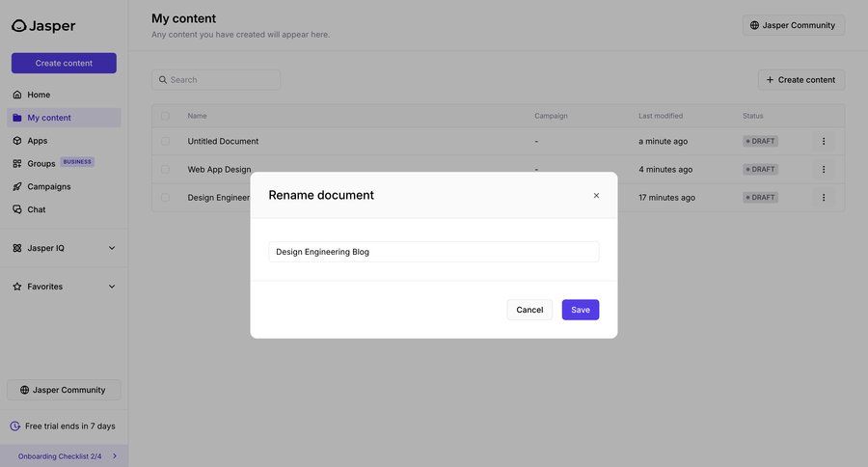Image resolution: width=868 pixels, height=467 pixels.
Task: Click Campaign column header
Action: (551, 116)
